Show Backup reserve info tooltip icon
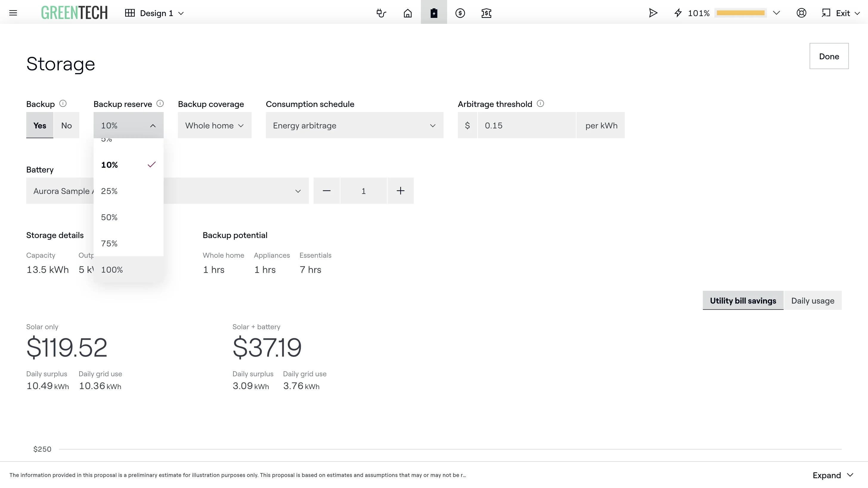This screenshot has height=488, width=868. pos(160,103)
